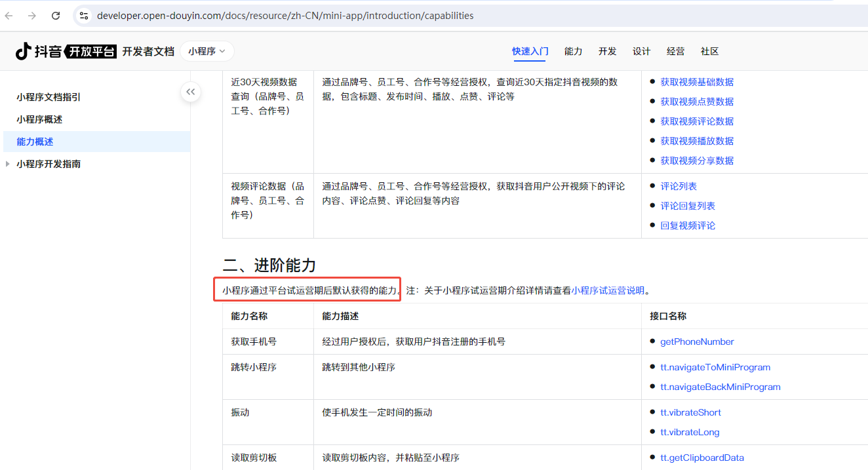
Task: Open the 小程序 dropdown selector
Action: click(207, 51)
